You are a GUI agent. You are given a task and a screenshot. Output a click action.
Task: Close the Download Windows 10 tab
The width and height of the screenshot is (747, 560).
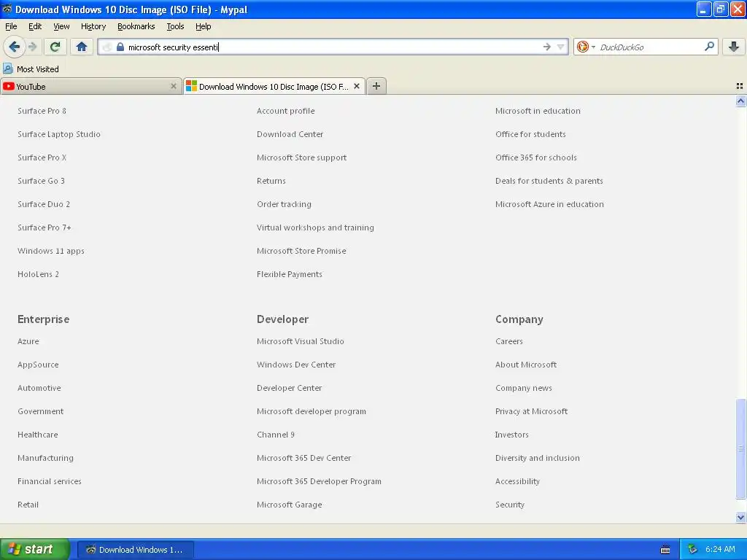point(356,86)
